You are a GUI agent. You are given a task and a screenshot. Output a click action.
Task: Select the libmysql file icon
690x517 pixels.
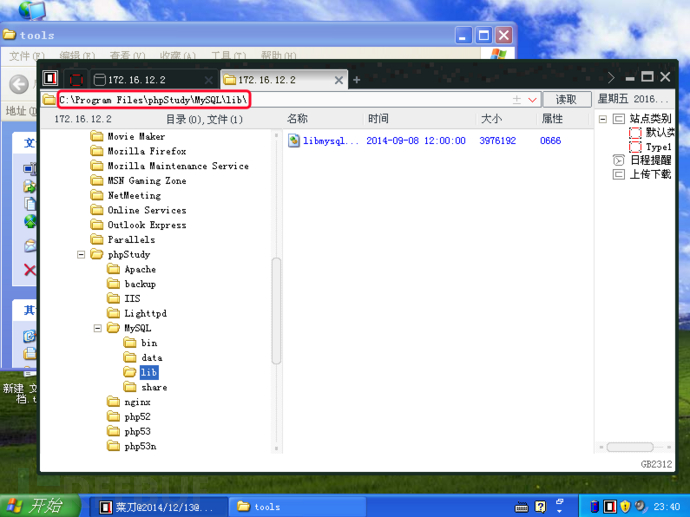(x=294, y=140)
